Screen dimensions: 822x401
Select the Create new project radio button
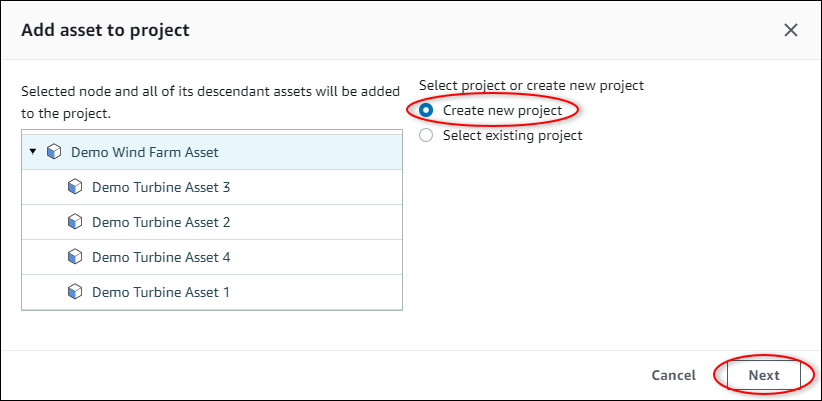point(427,110)
